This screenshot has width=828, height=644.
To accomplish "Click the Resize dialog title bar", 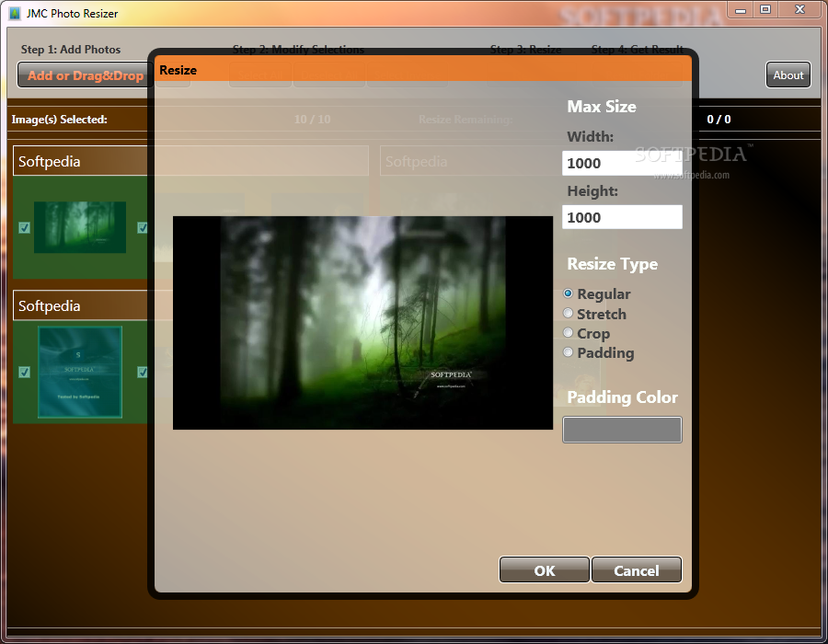I will coord(422,70).
